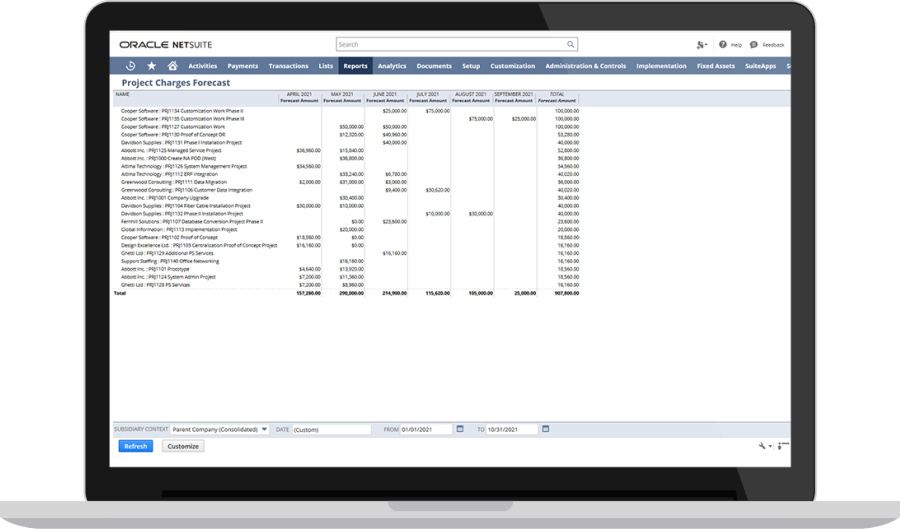
Task: Click the footer collapse icon beside wrench
Action: 783,446
